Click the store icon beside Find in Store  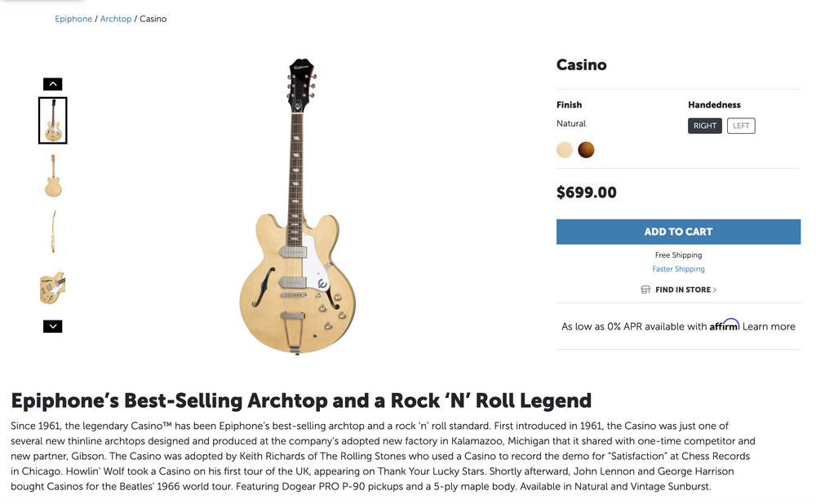645,290
